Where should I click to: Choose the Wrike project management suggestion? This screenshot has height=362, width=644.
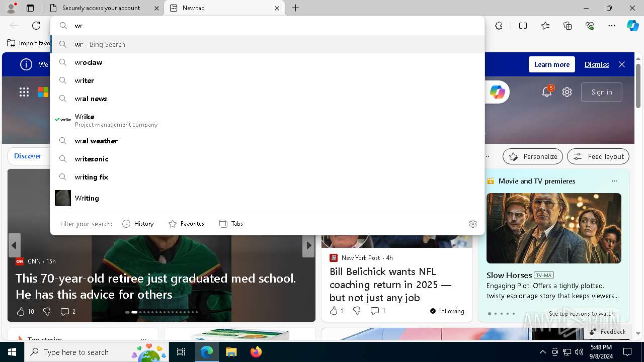click(267, 120)
